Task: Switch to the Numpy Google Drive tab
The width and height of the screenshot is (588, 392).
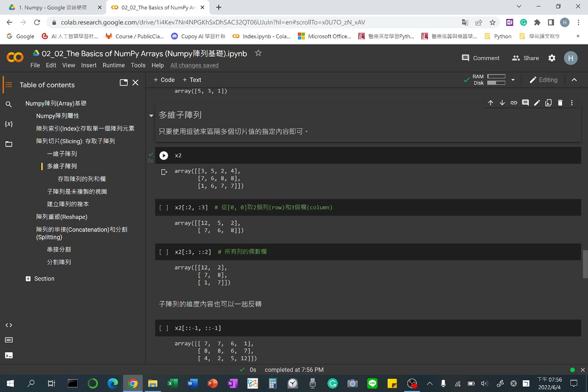Action: [x=52, y=7]
